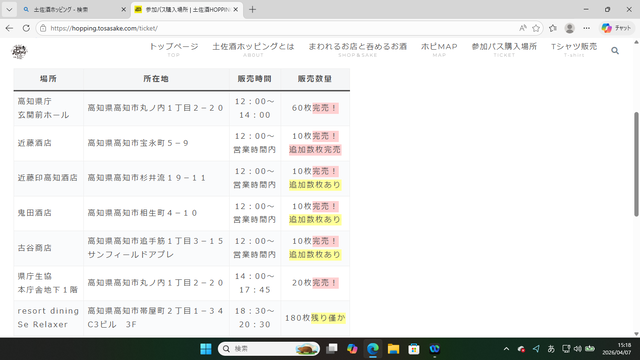640x360 pixels.
Task: Close the 参加パス購入場所 browser tab
Action: [x=236, y=9]
